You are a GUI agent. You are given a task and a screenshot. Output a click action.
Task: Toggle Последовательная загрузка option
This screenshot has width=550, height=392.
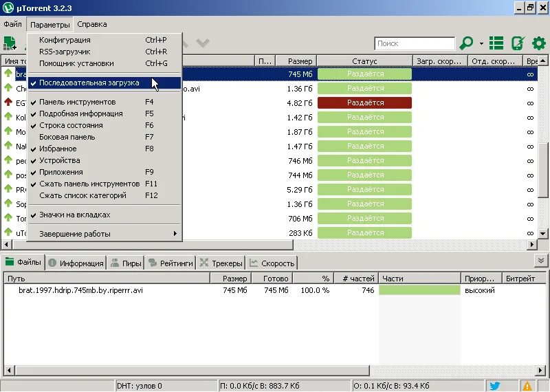point(104,83)
